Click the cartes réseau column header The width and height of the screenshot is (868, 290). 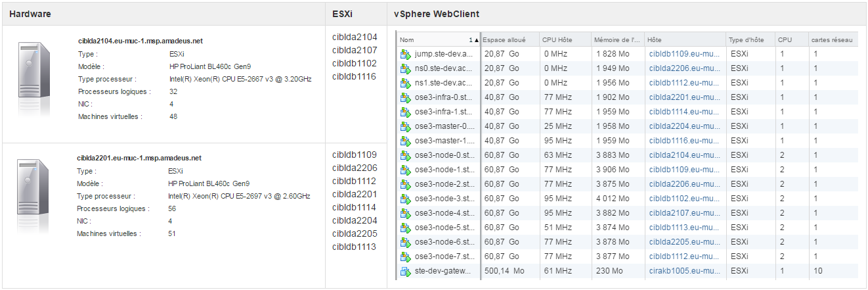click(833, 39)
